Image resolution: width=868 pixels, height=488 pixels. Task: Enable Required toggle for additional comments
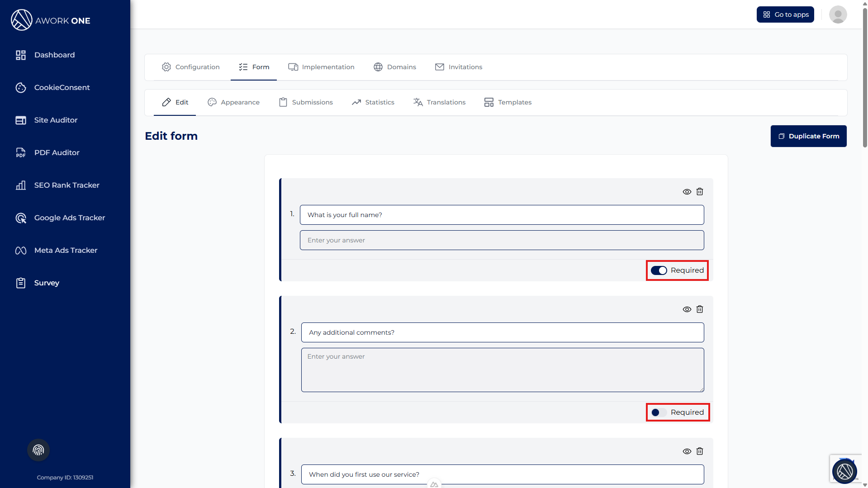(659, 412)
